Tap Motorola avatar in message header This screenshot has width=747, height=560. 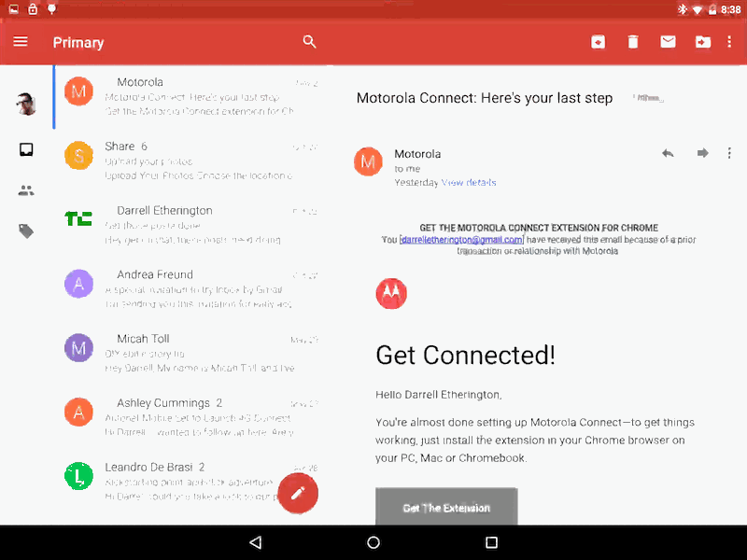tap(368, 161)
